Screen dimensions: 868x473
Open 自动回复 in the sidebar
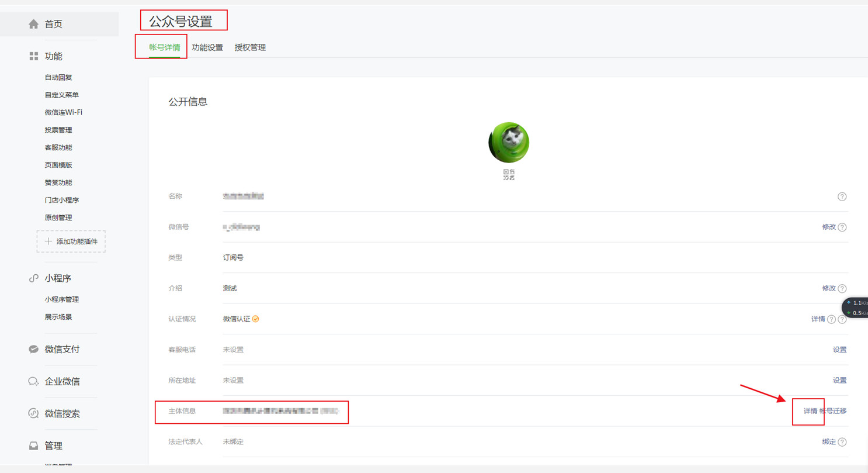tap(58, 77)
